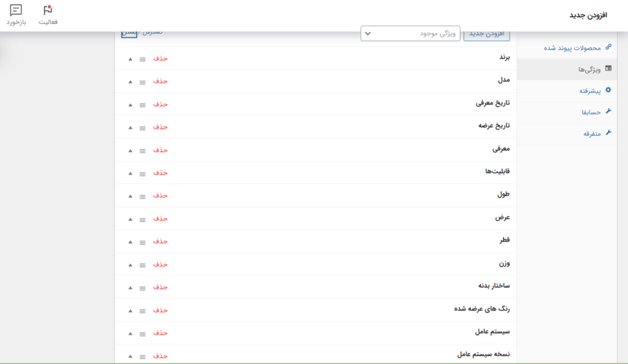Click drag handle of ساختار بدنه row
The height and width of the screenshot is (364, 628).
pyautogui.click(x=142, y=288)
